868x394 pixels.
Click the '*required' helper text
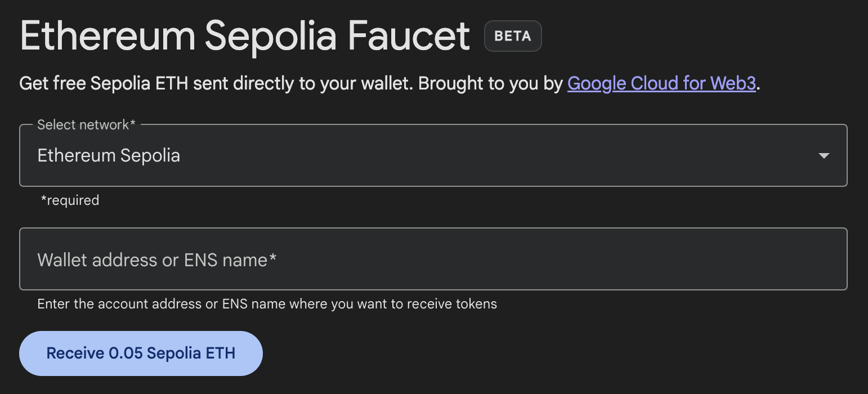point(70,200)
